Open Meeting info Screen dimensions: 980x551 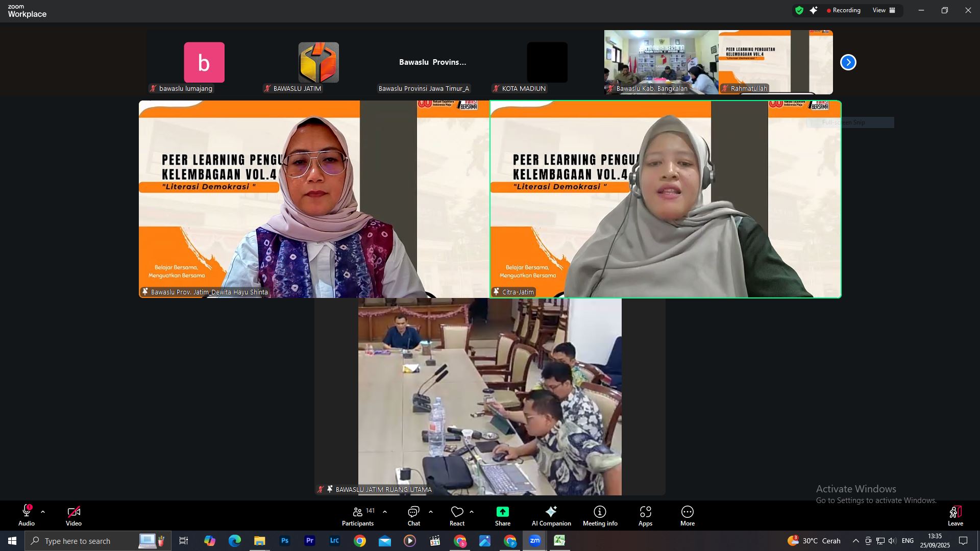coord(600,516)
